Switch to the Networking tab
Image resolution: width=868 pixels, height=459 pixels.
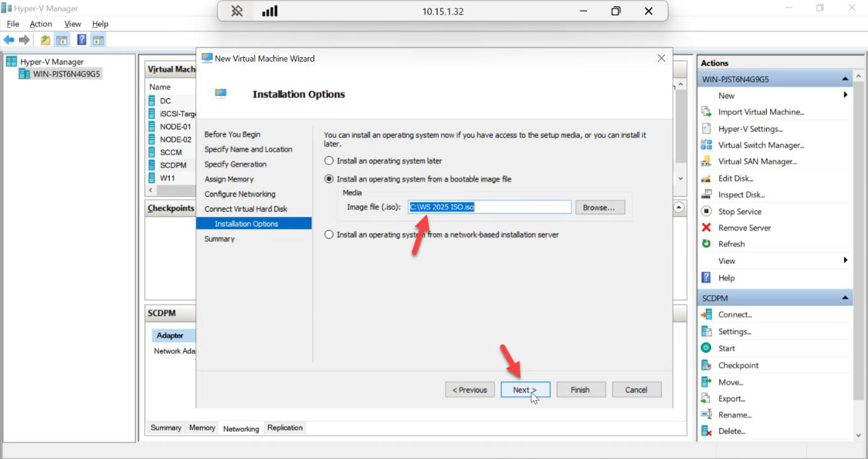click(241, 428)
